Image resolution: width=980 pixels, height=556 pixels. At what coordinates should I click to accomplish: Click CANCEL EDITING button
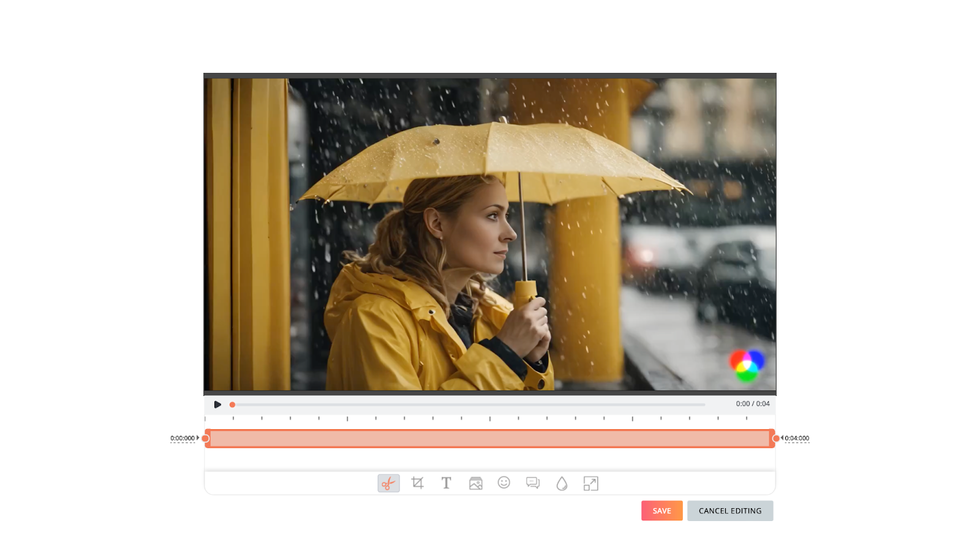pyautogui.click(x=730, y=511)
